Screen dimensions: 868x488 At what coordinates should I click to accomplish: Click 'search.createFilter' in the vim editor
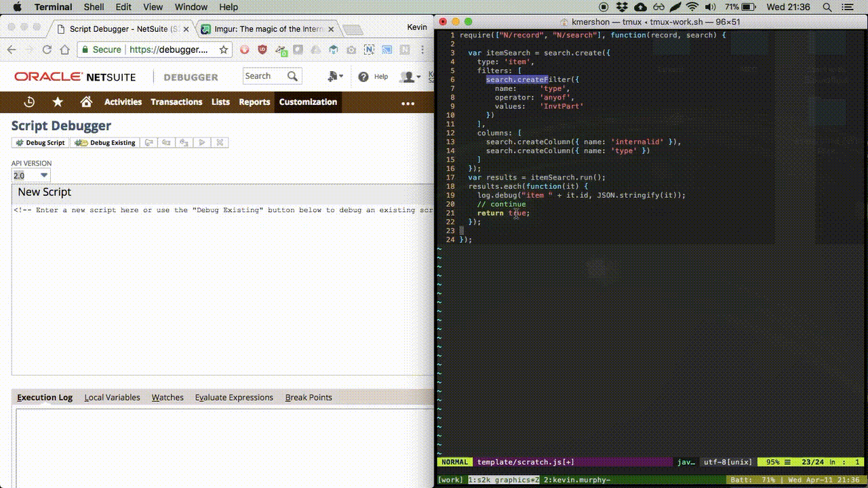(x=528, y=79)
